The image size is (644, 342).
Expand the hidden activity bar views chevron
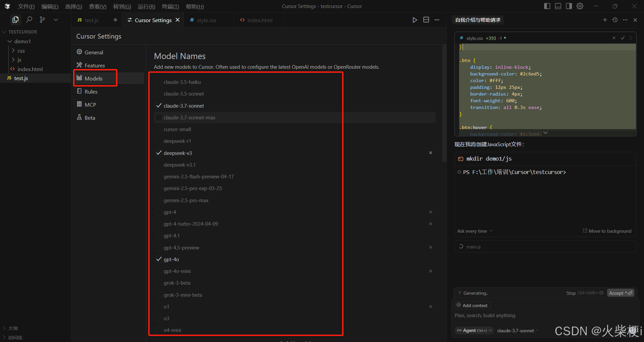[x=56, y=20]
